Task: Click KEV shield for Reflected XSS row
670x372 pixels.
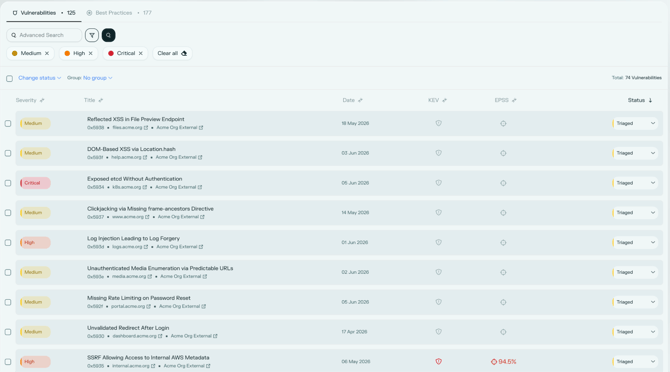Action: pyautogui.click(x=438, y=123)
